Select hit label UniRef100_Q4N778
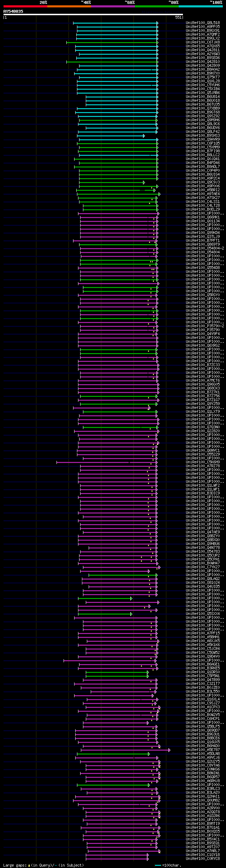 coord(203,548)
